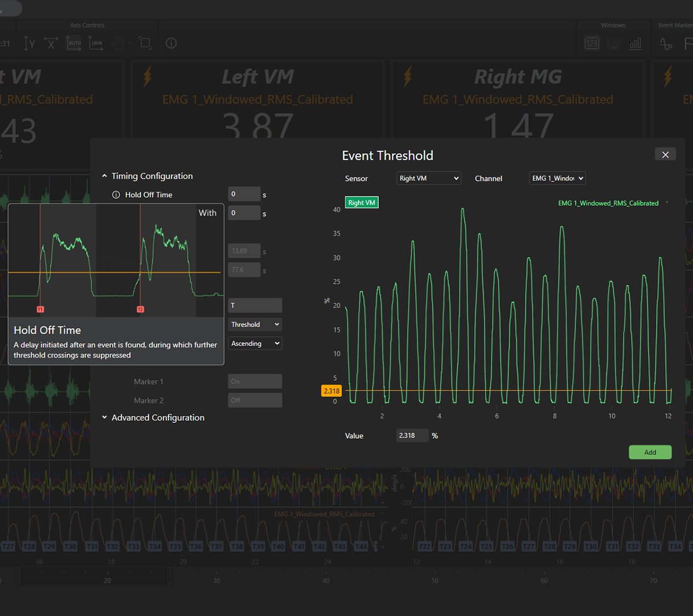This screenshot has width=693, height=616.
Task: Open the Ascending direction dropdown
Action: coord(255,344)
